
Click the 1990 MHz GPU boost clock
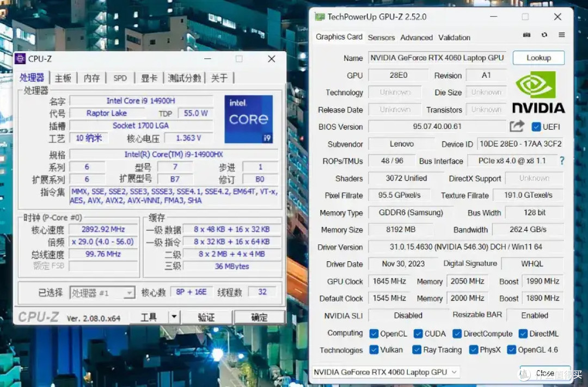click(543, 281)
